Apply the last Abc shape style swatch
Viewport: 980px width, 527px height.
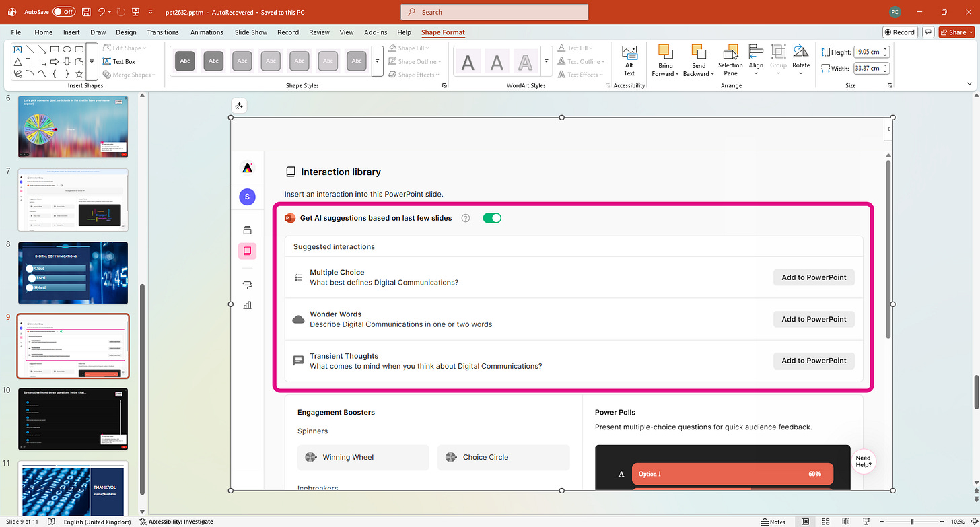coord(357,61)
